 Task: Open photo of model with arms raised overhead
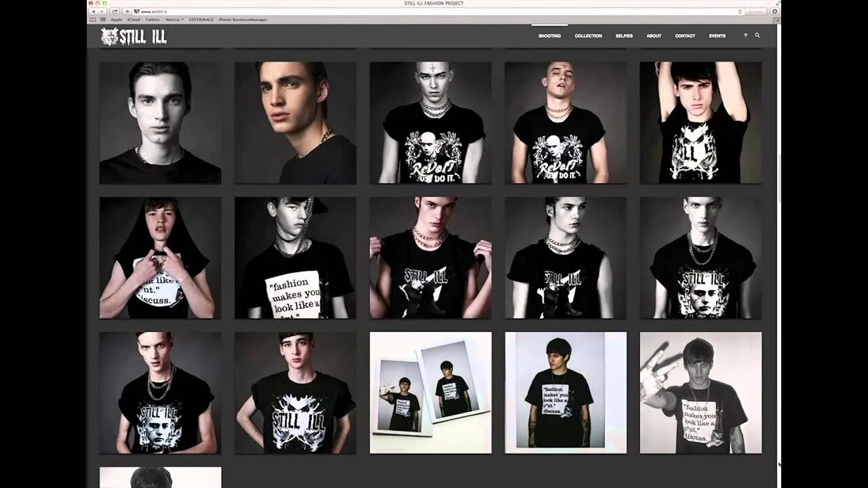(x=701, y=123)
